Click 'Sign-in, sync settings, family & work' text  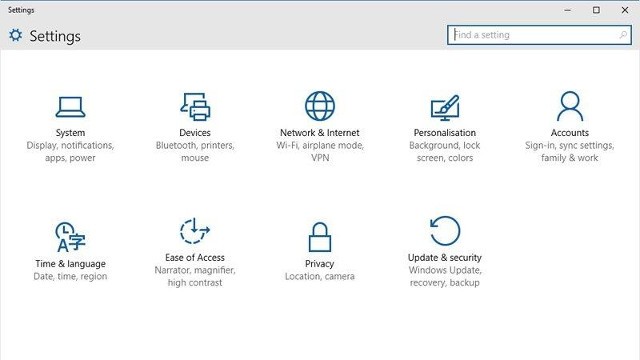pos(570,151)
